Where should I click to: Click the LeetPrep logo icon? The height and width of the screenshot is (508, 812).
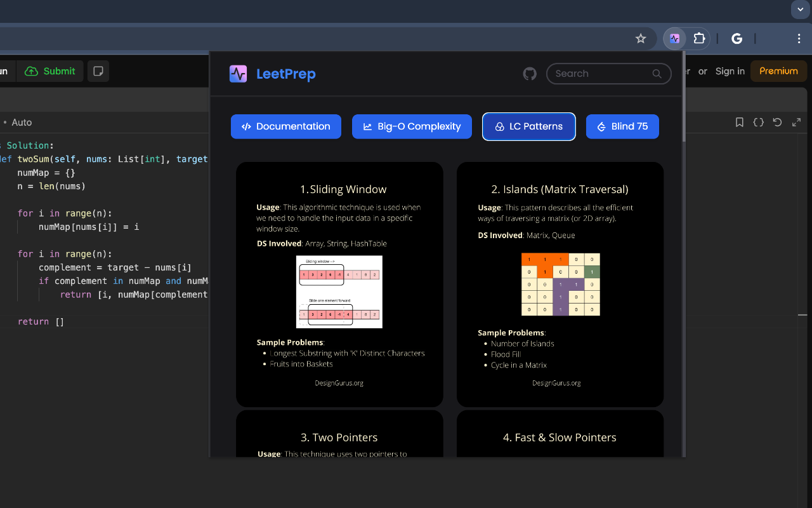click(x=238, y=74)
